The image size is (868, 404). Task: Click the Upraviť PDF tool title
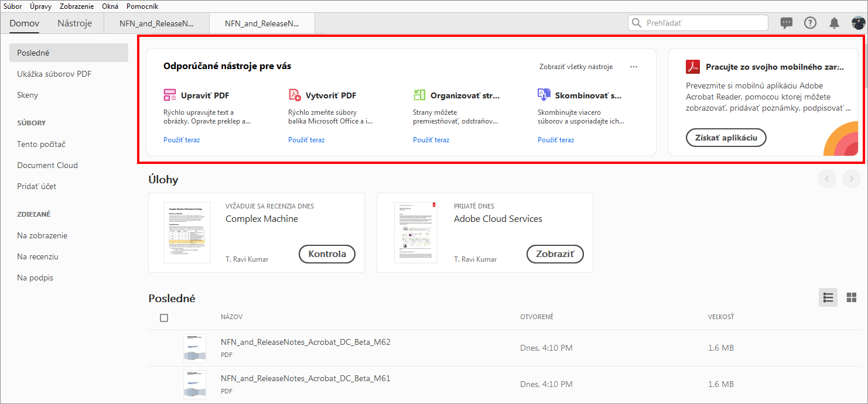point(205,95)
